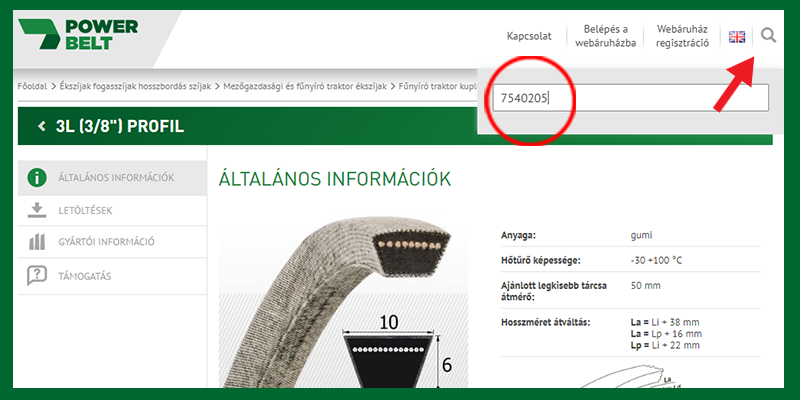
Task: Open the Gyártói információ sidebar tab
Action: 112,242
